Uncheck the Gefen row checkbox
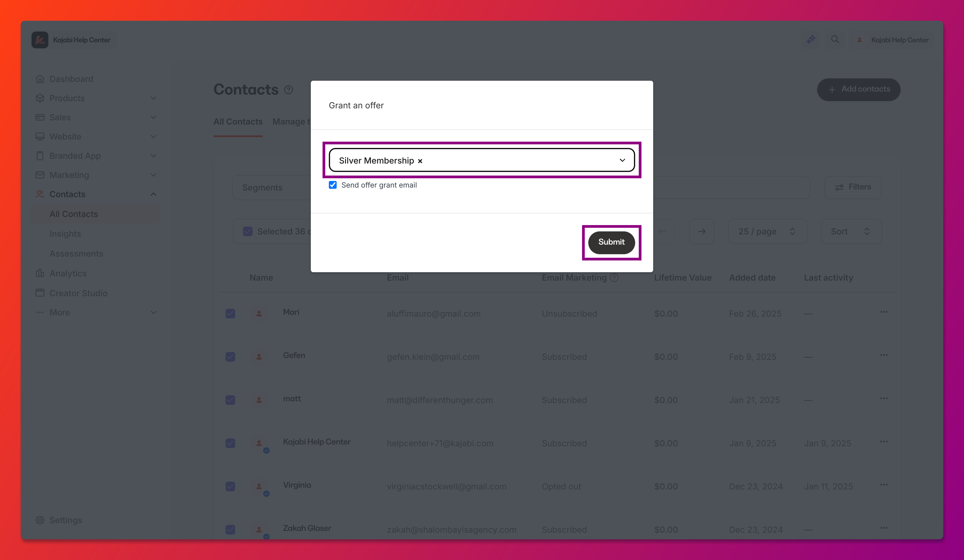964x560 pixels. [230, 357]
